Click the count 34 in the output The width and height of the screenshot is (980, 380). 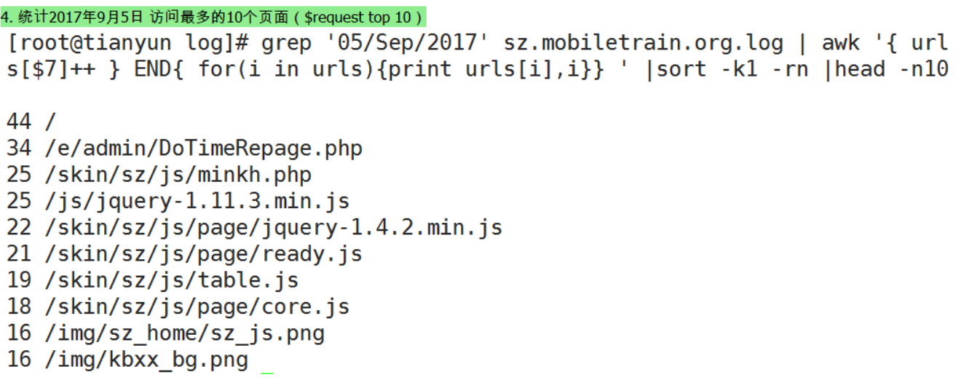tap(19, 149)
